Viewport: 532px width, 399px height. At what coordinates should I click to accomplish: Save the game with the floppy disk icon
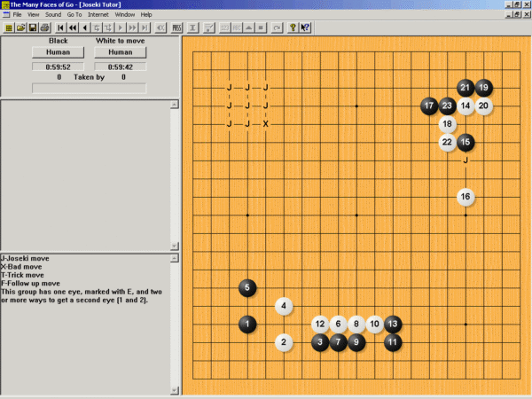click(x=32, y=27)
